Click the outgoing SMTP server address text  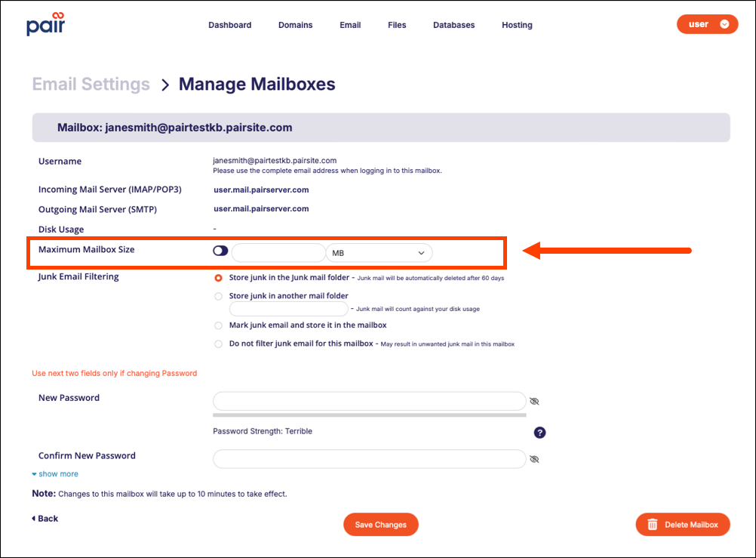pyautogui.click(x=261, y=208)
